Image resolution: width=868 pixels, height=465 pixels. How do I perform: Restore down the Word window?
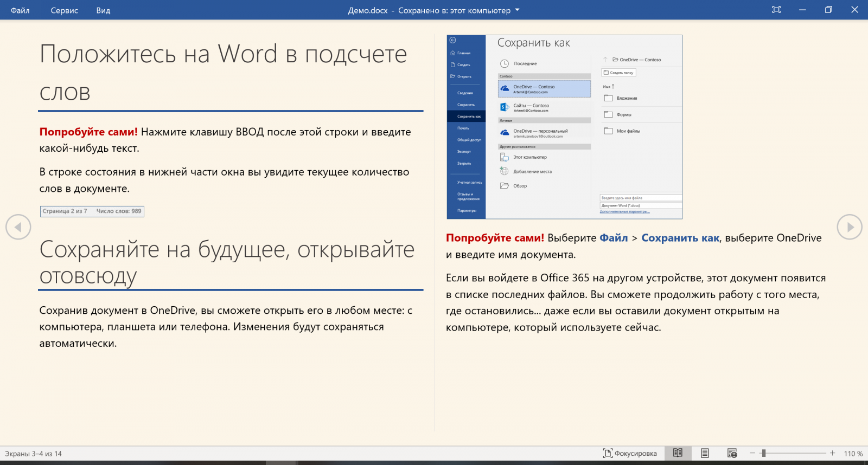tap(828, 10)
